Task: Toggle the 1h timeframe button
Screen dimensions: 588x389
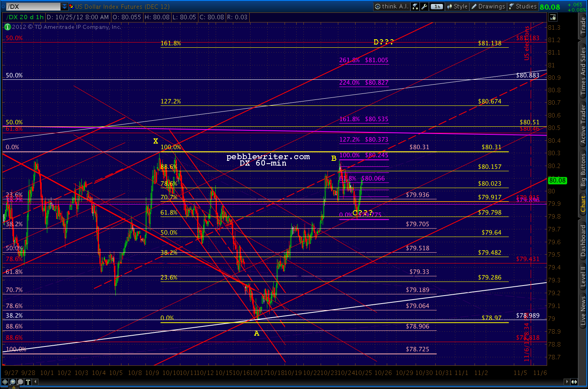Action: [x=436, y=6]
